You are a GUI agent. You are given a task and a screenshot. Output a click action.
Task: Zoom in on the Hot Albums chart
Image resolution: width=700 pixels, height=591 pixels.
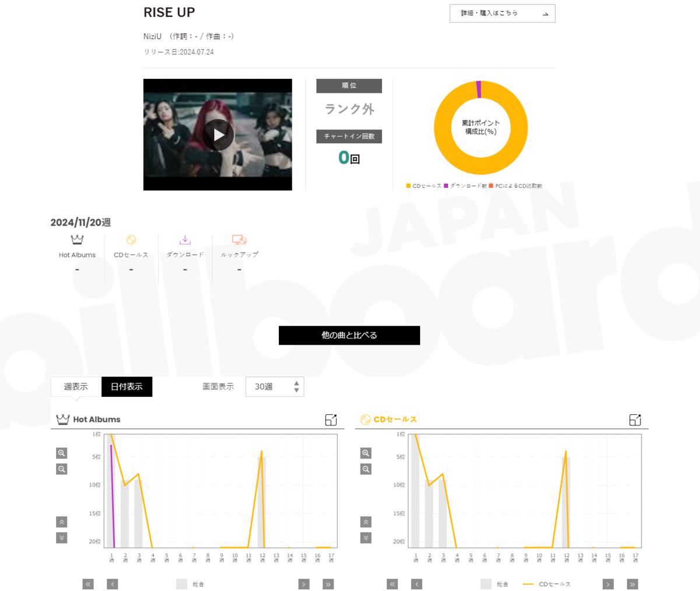click(62, 453)
